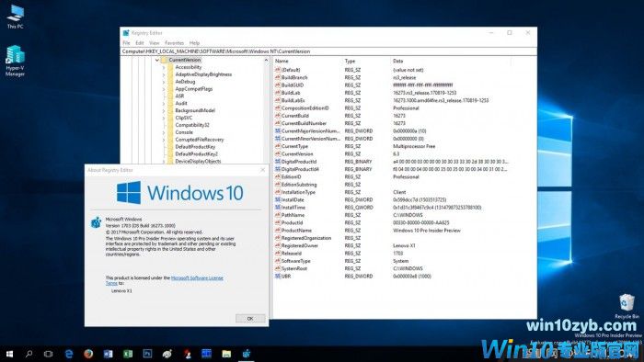Screen dimensions: 644x362
Task: Click the Type column header
Action: tap(350, 61)
